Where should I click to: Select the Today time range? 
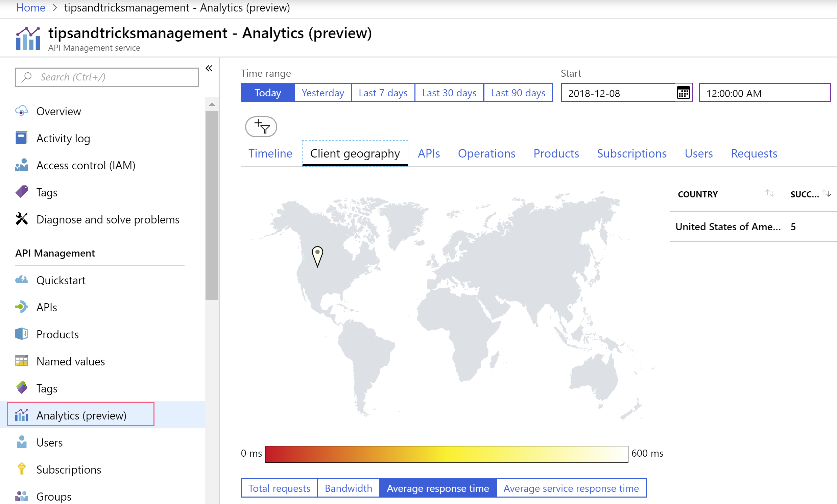tap(268, 93)
